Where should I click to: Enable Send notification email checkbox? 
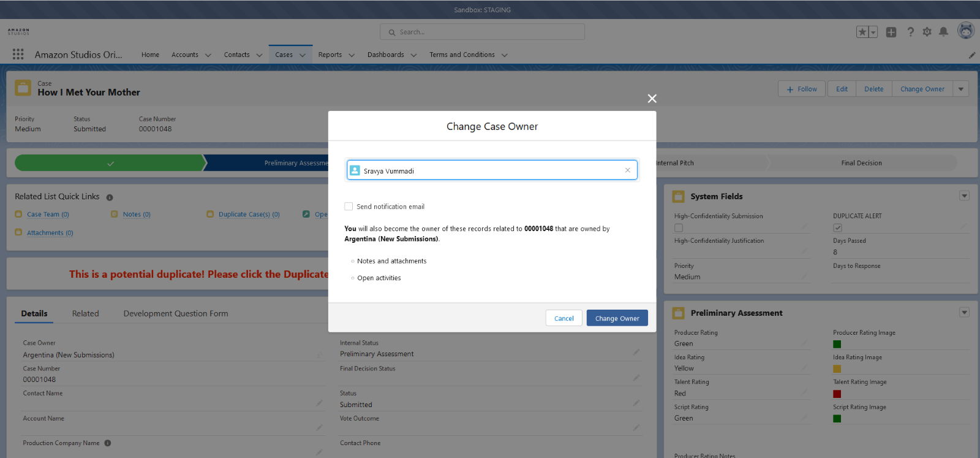[349, 207]
